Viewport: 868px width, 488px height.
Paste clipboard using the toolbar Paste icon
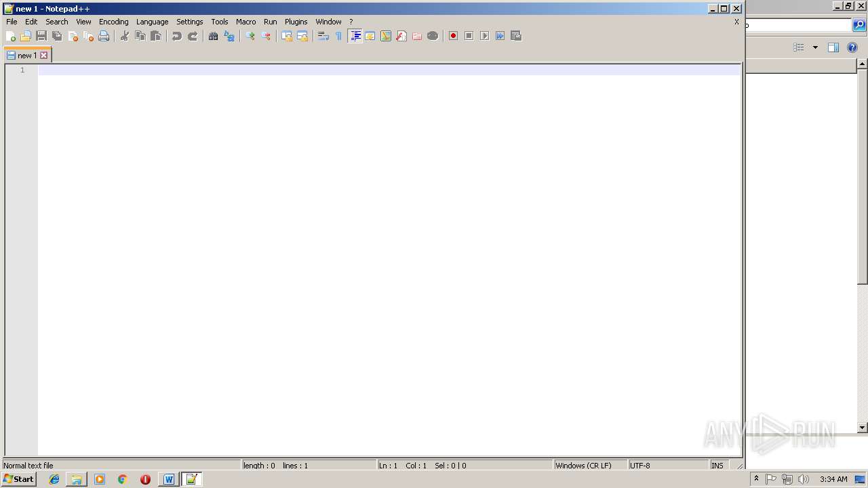[x=156, y=36]
